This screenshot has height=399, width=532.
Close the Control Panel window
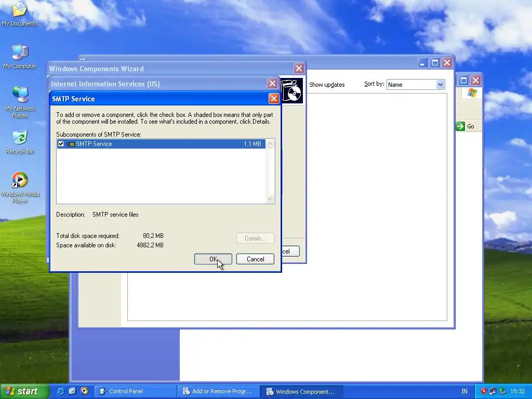476,81
